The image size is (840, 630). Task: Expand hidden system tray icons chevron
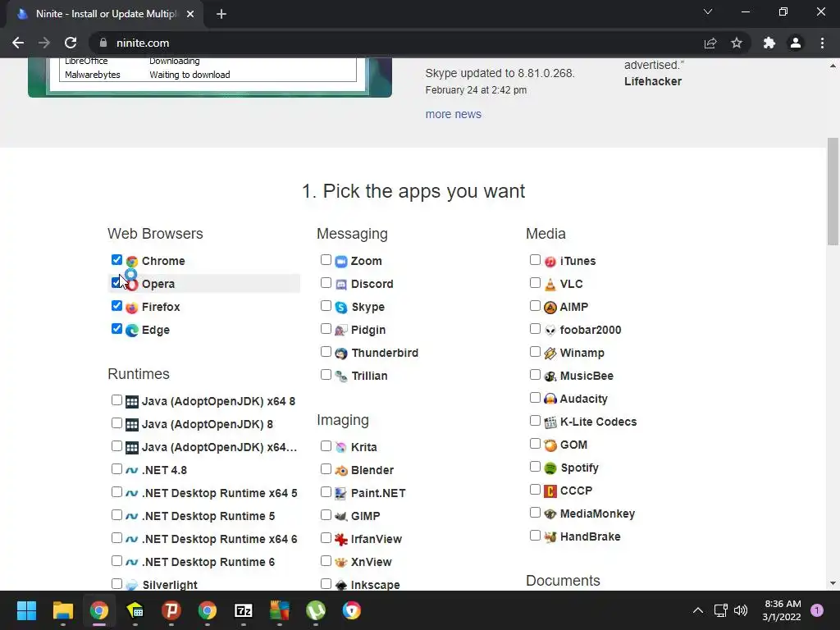click(697, 610)
